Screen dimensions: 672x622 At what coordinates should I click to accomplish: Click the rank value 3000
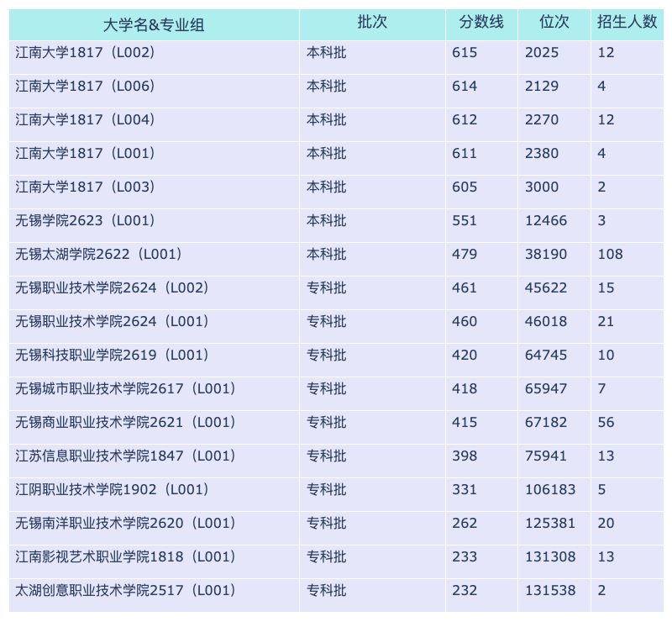click(x=542, y=187)
